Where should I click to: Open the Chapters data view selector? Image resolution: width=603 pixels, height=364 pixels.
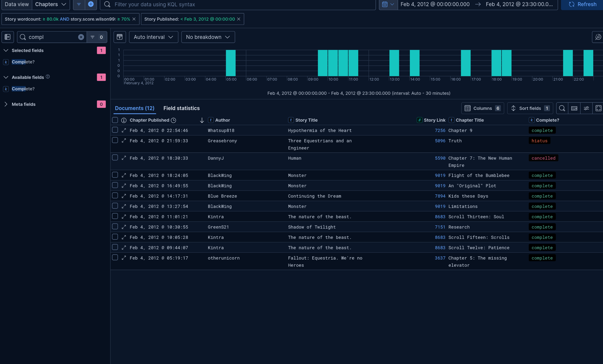click(x=51, y=4)
